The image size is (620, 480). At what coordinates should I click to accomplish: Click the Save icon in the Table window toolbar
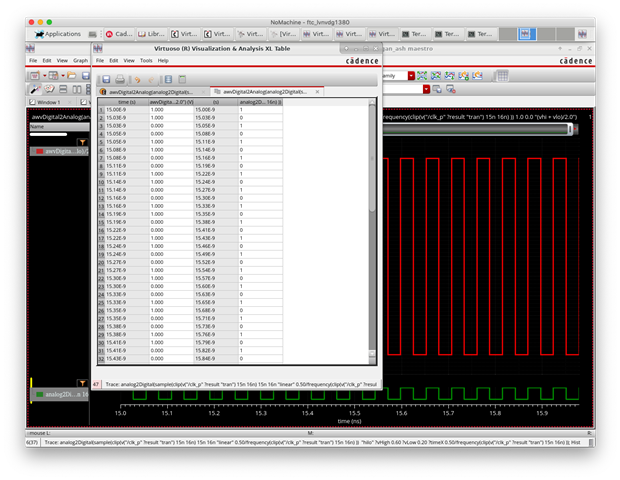(x=106, y=79)
